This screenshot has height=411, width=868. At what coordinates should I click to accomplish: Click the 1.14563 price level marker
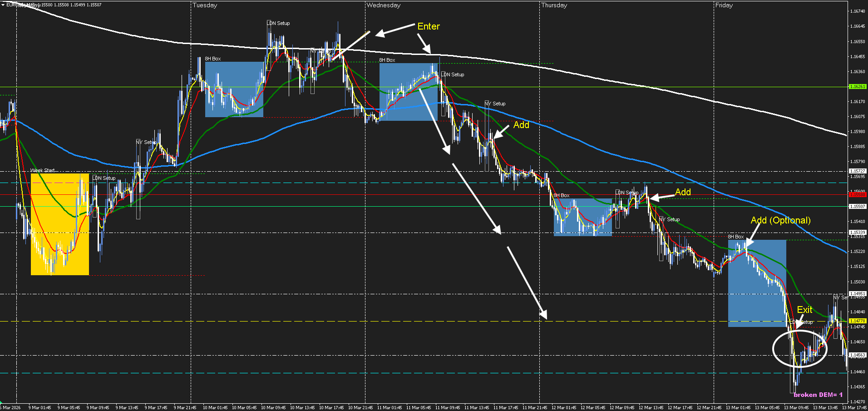pyautogui.click(x=857, y=355)
